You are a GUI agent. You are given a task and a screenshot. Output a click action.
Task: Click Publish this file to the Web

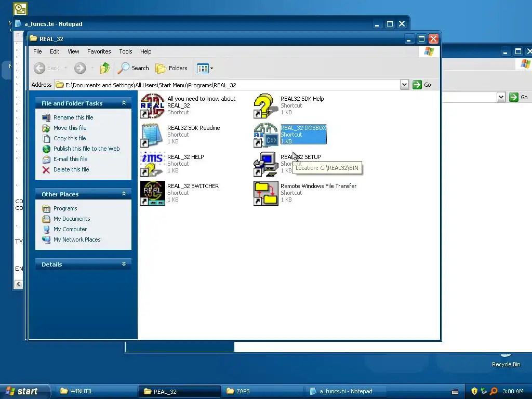tap(87, 149)
